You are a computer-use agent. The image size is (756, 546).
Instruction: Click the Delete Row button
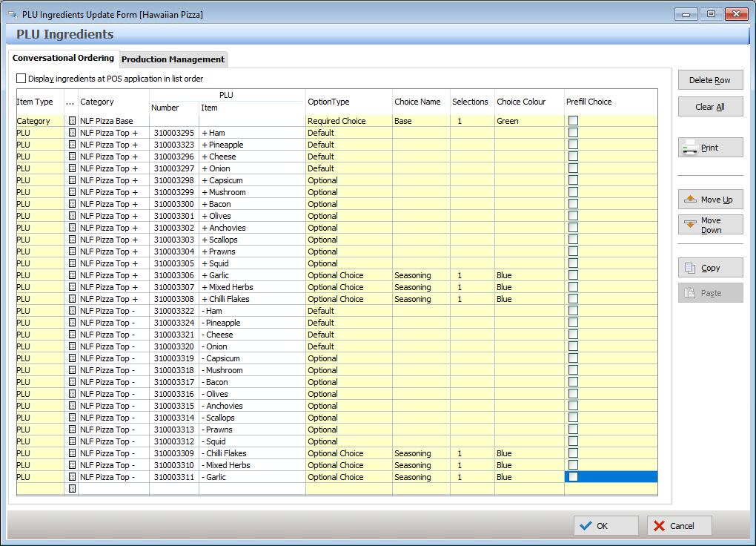point(710,80)
